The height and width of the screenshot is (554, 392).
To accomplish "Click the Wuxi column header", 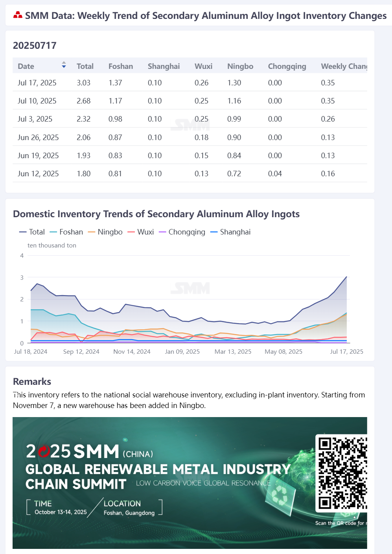I will click(x=203, y=66).
